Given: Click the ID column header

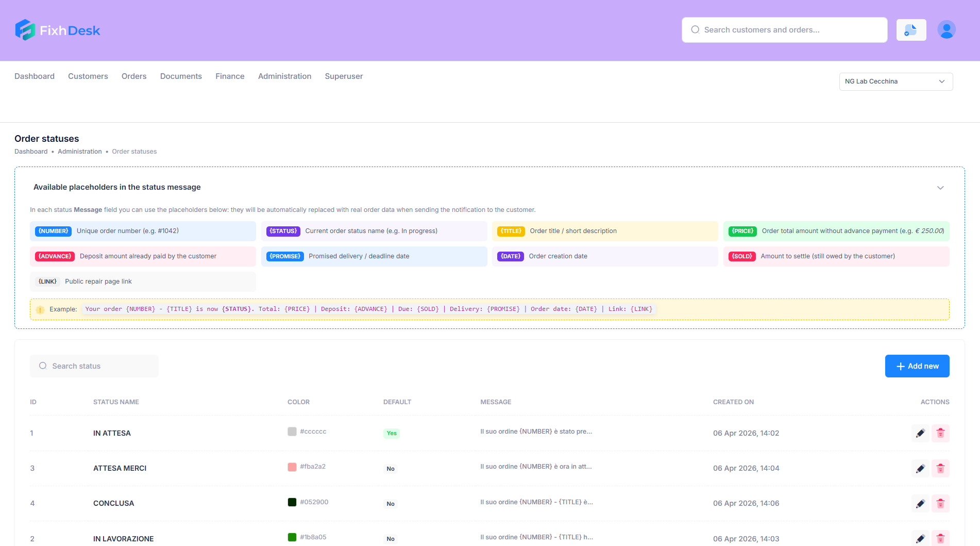Looking at the screenshot, I should click(x=33, y=402).
